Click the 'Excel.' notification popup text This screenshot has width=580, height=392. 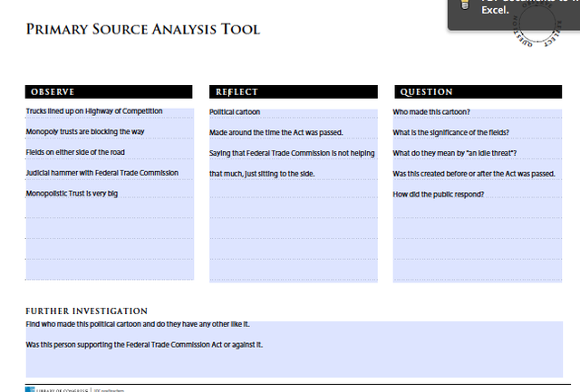point(495,10)
